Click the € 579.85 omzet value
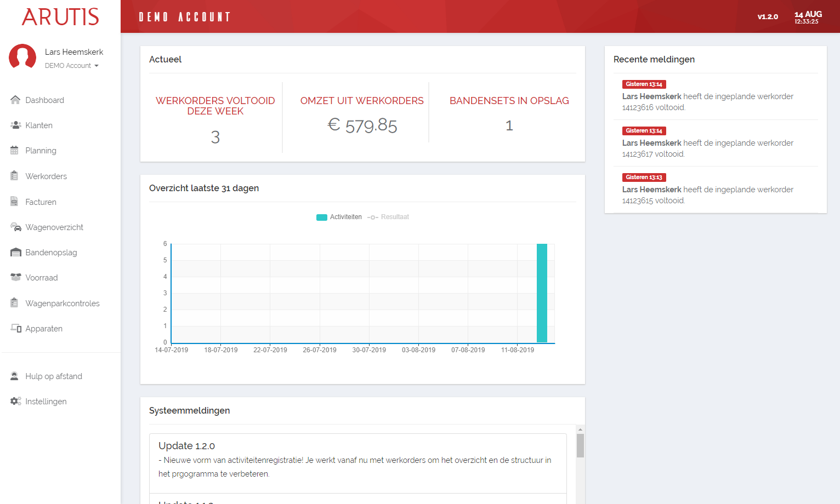The width and height of the screenshot is (840, 504). (362, 125)
